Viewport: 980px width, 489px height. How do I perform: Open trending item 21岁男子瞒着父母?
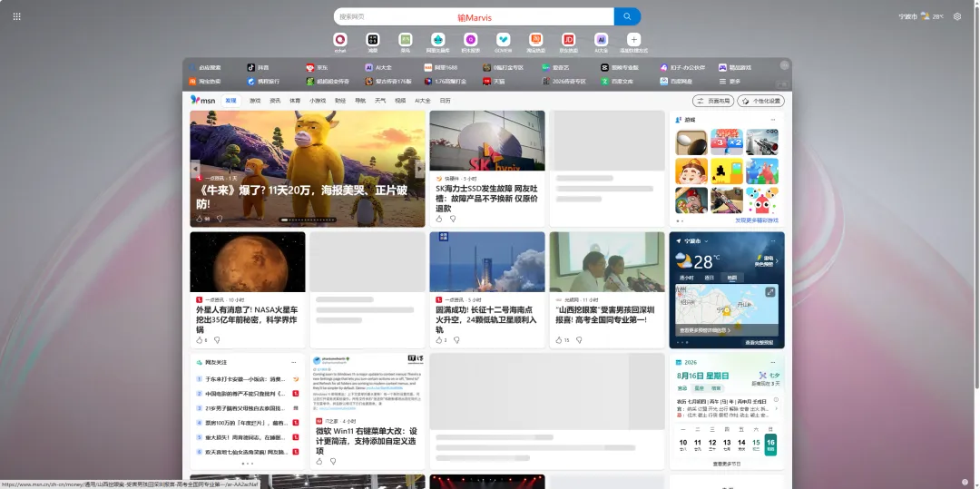(x=246, y=408)
